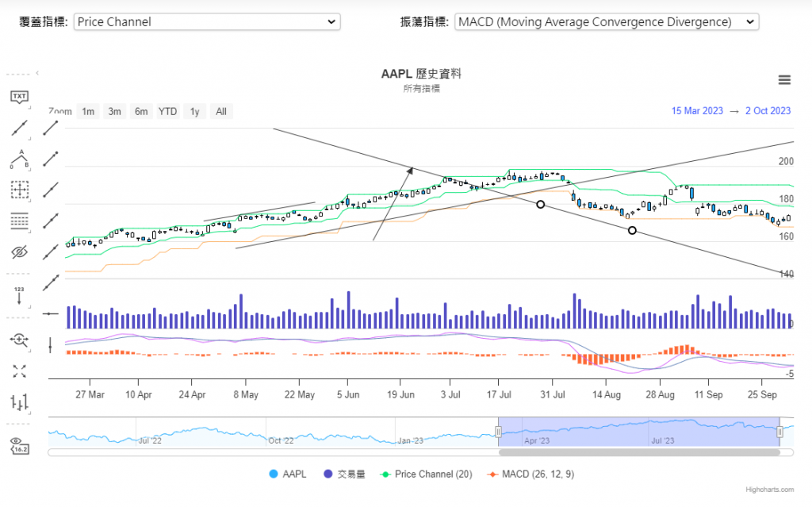Click the subtitle 所有指標

[421, 89]
